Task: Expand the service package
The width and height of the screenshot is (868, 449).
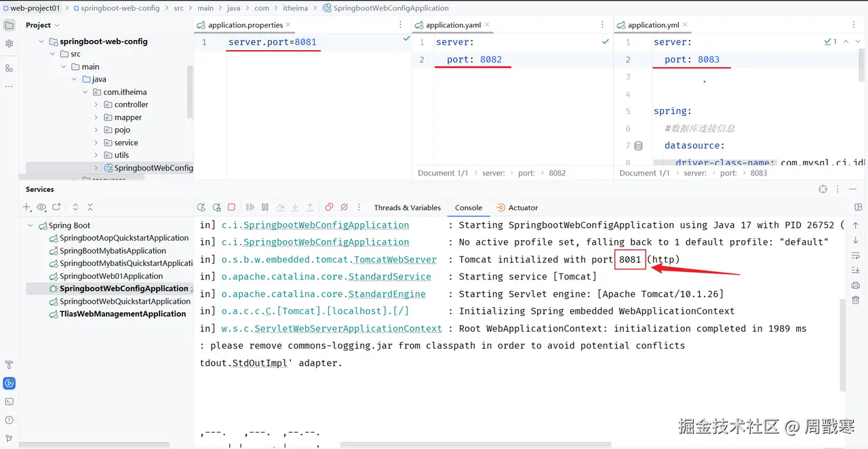Action: click(96, 142)
